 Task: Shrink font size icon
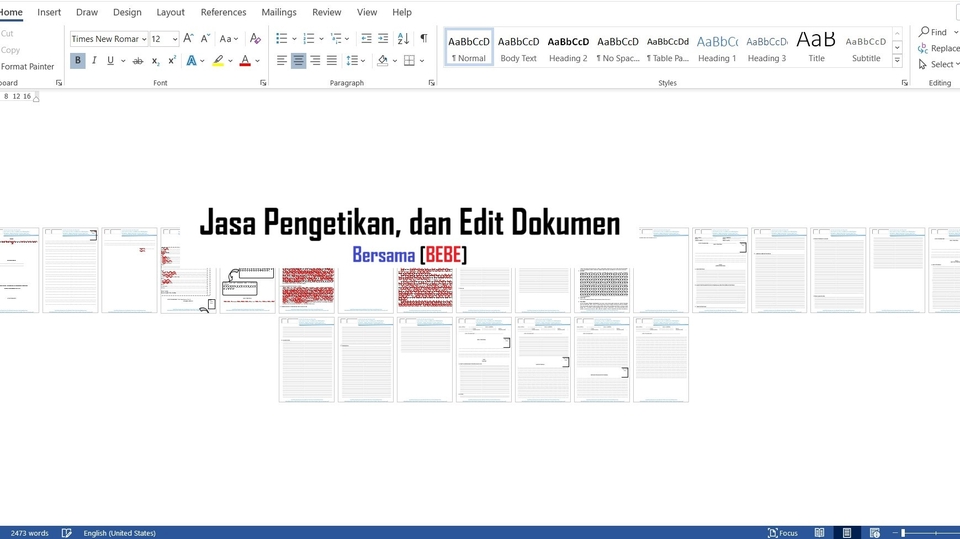tap(205, 39)
